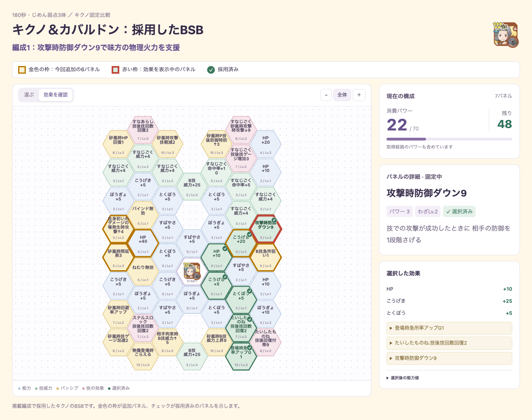
Task: Click the パッシブ legend entry below the grid
Action: 67,388
